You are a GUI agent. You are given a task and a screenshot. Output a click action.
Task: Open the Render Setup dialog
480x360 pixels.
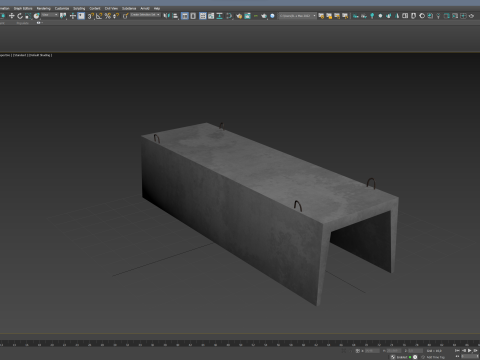click(239, 16)
